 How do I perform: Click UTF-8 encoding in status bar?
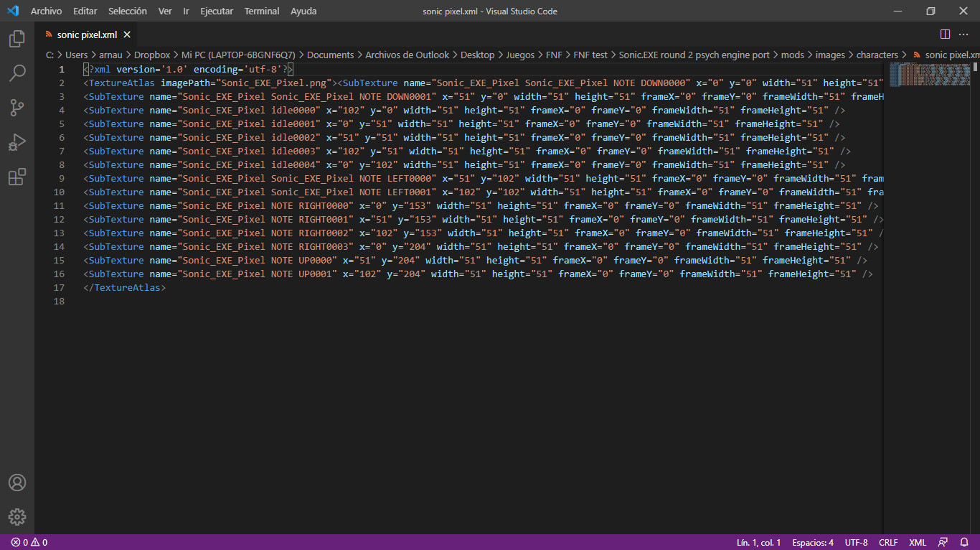[856, 542]
